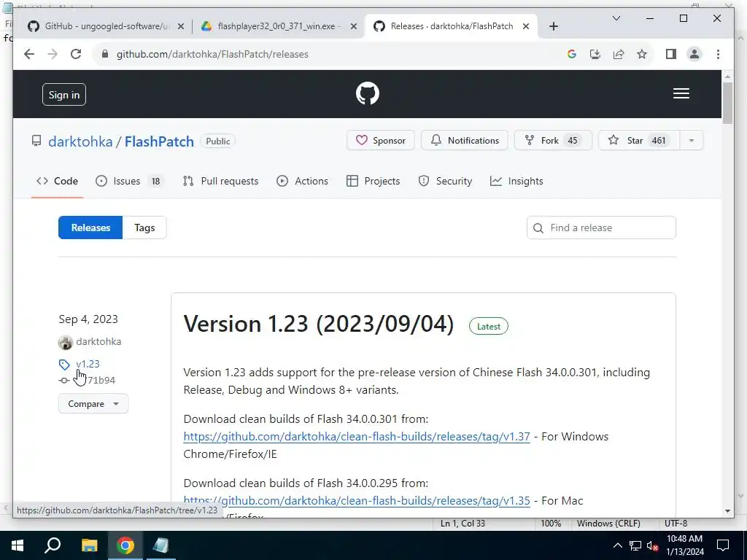Screen dimensions: 747x560
Task: Star the repository with Star button
Action: [638, 141]
